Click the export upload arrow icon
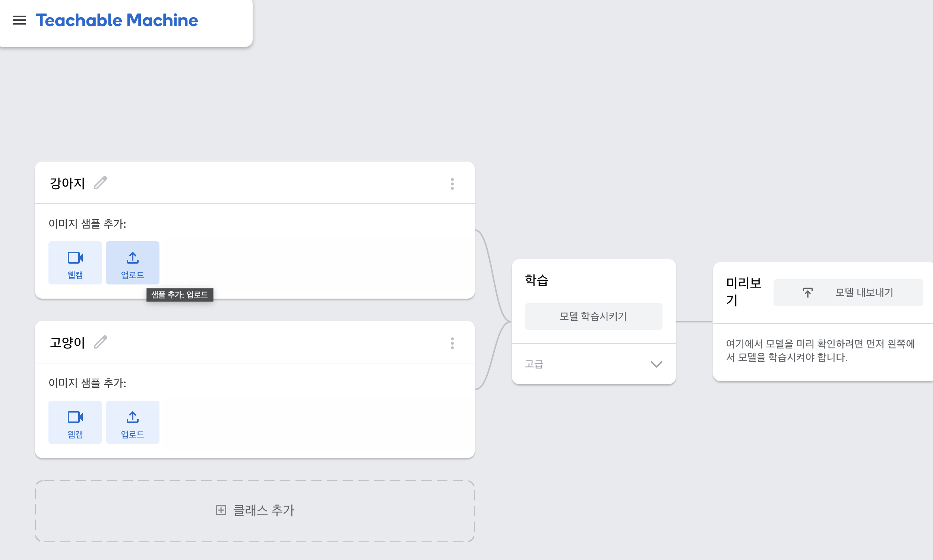Image resolution: width=933 pixels, height=560 pixels. 807,292
